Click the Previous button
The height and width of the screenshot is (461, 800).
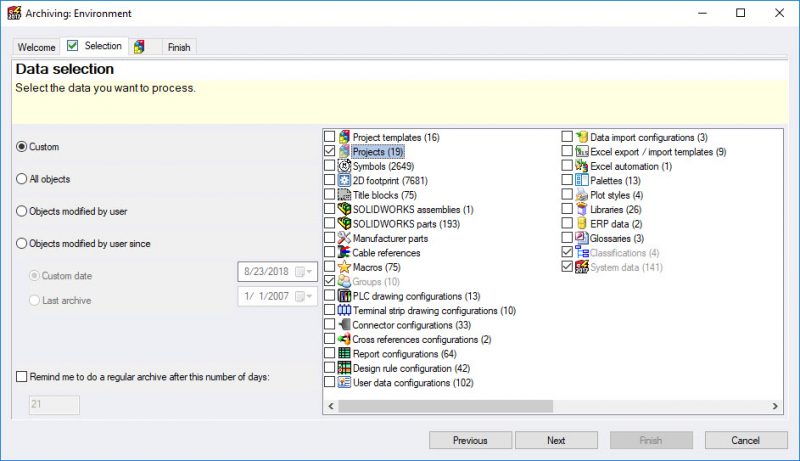click(x=470, y=440)
